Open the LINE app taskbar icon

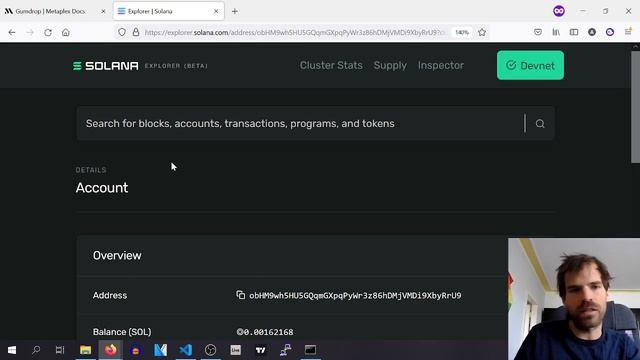click(x=236, y=350)
